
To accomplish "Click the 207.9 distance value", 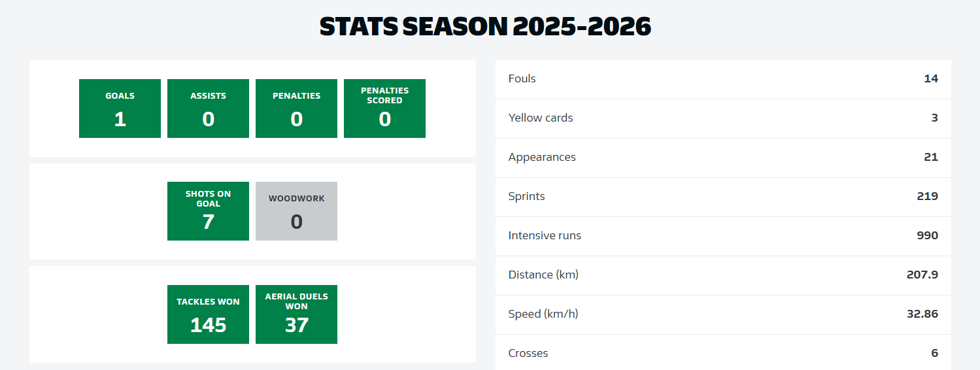I will click(922, 275).
